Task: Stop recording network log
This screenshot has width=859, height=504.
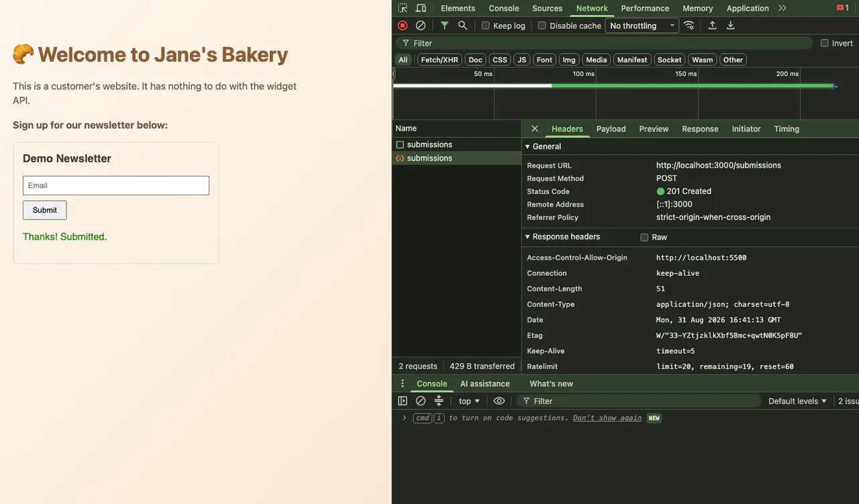Action: pos(403,26)
